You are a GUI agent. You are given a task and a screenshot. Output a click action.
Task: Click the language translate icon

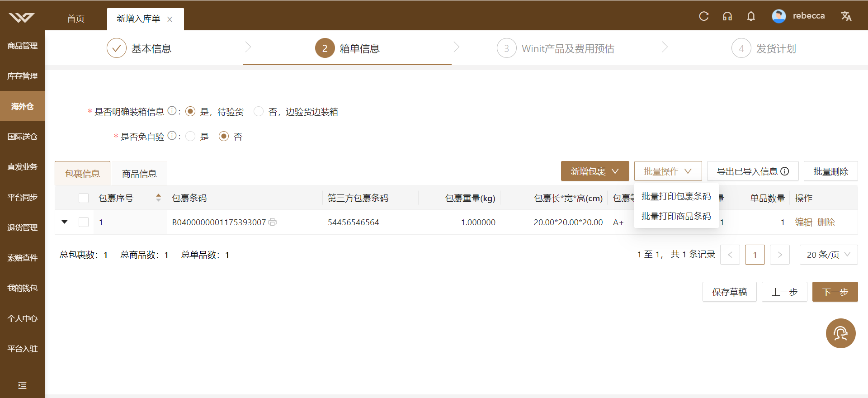(x=846, y=16)
